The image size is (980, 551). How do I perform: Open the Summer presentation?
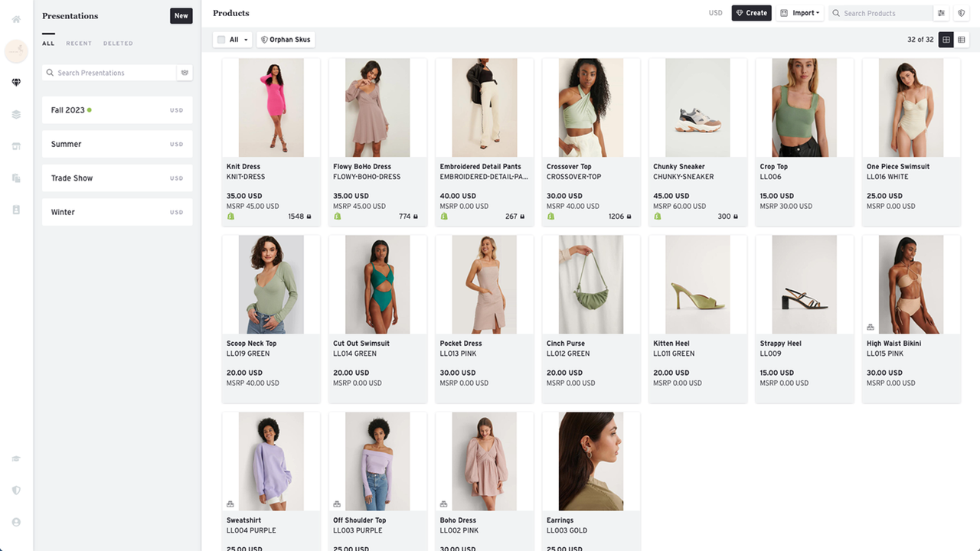tap(117, 144)
